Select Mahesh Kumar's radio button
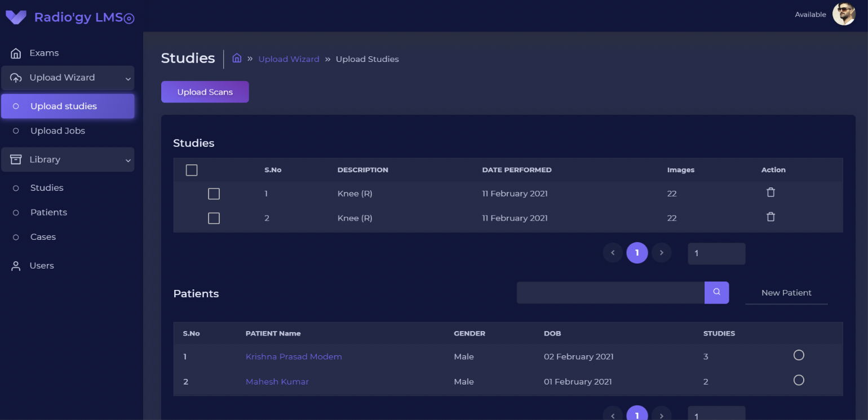The height and width of the screenshot is (420, 868). coord(798,380)
